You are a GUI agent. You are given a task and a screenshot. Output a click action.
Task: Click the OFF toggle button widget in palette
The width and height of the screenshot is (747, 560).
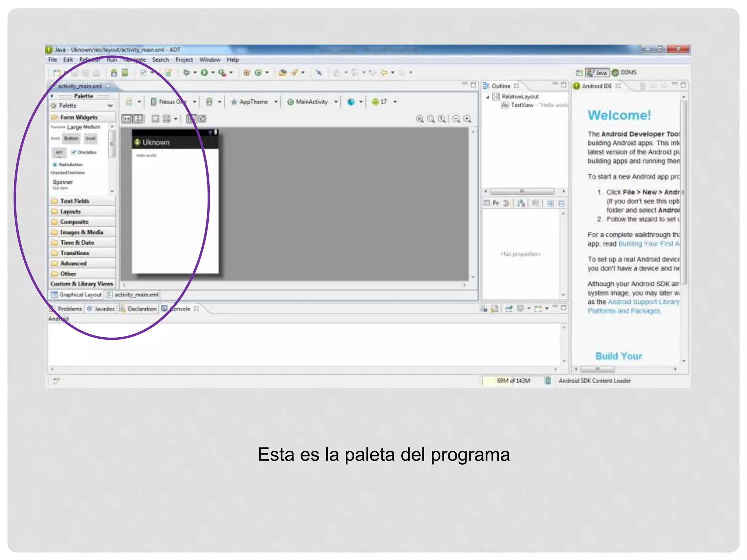coord(59,152)
